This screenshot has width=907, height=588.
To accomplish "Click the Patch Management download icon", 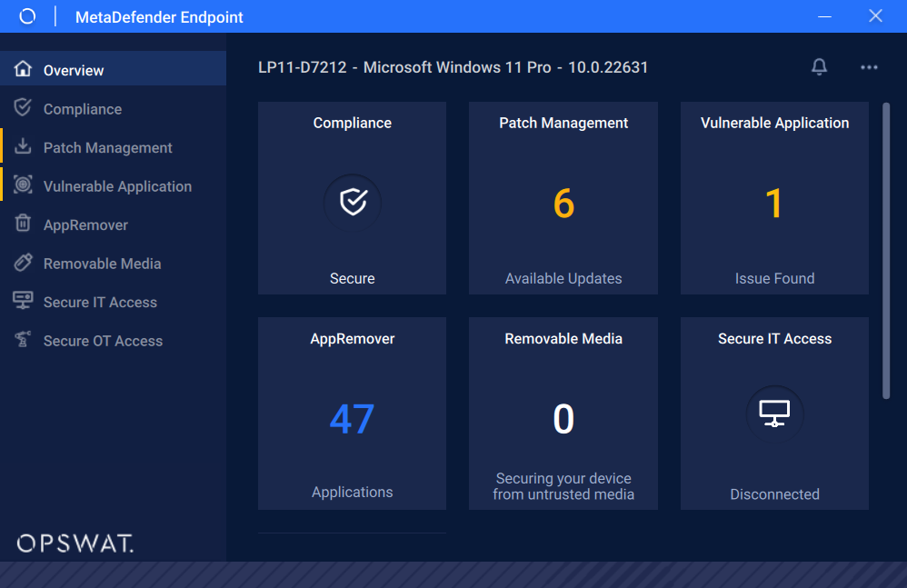I will (23, 146).
